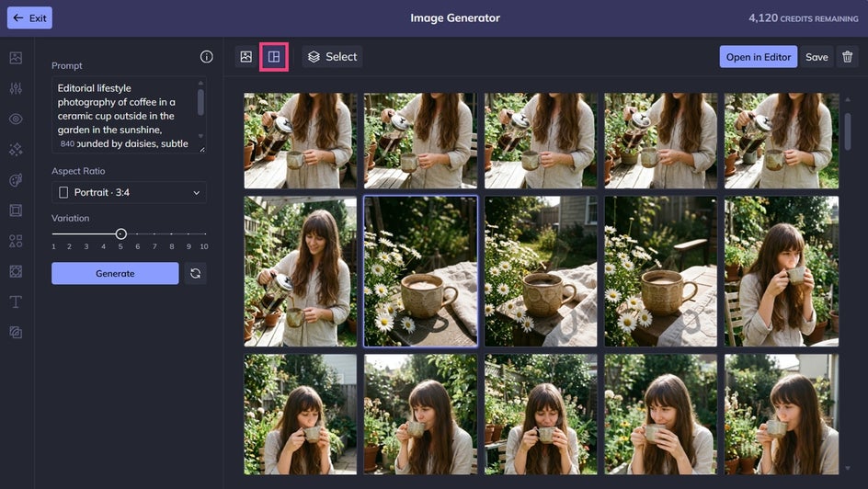This screenshot has width=868, height=489.
Task: Click the gallery vertical scrollbar thumb
Action: pos(848,131)
